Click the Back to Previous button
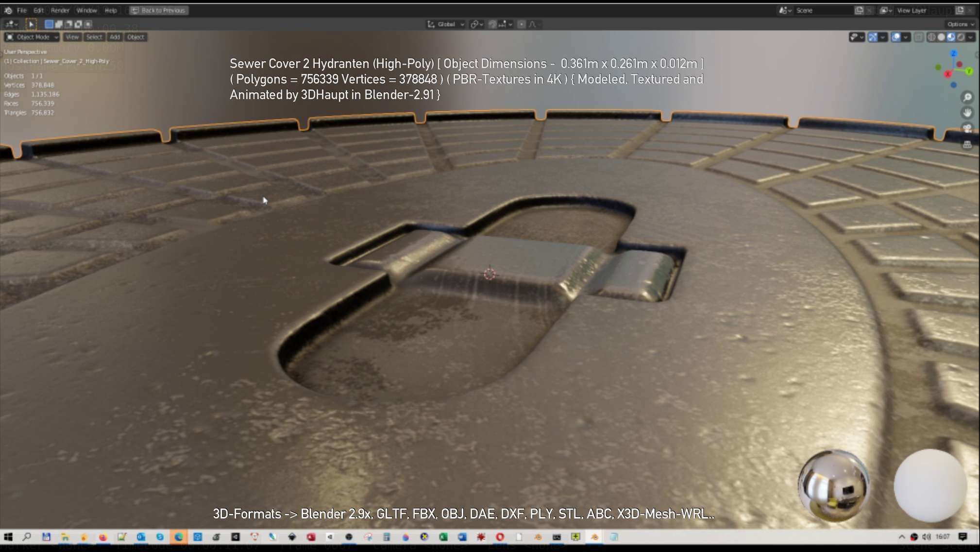The width and height of the screenshot is (980, 552). tap(159, 10)
